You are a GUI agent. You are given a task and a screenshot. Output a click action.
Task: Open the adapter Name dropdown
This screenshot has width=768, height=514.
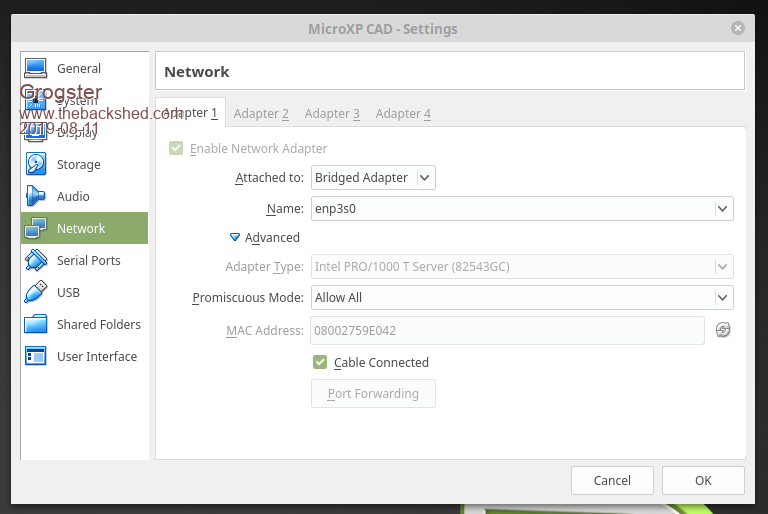tap(722, 209)
